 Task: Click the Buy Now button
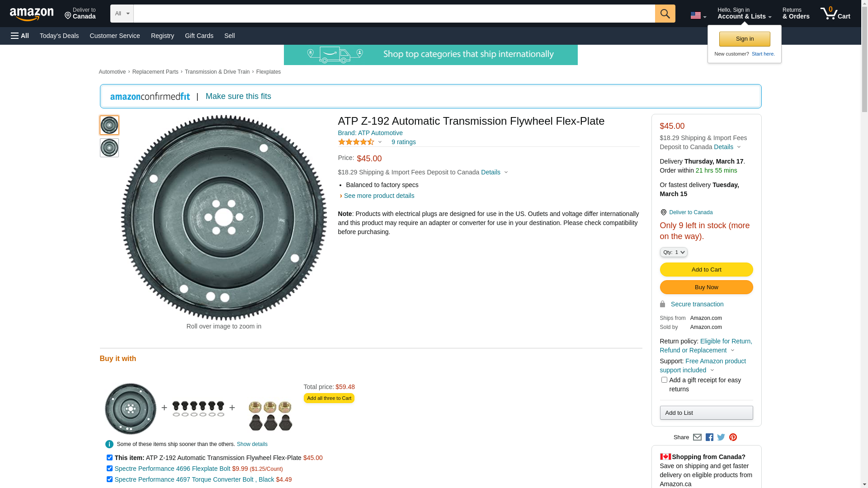tap(706, 287)
